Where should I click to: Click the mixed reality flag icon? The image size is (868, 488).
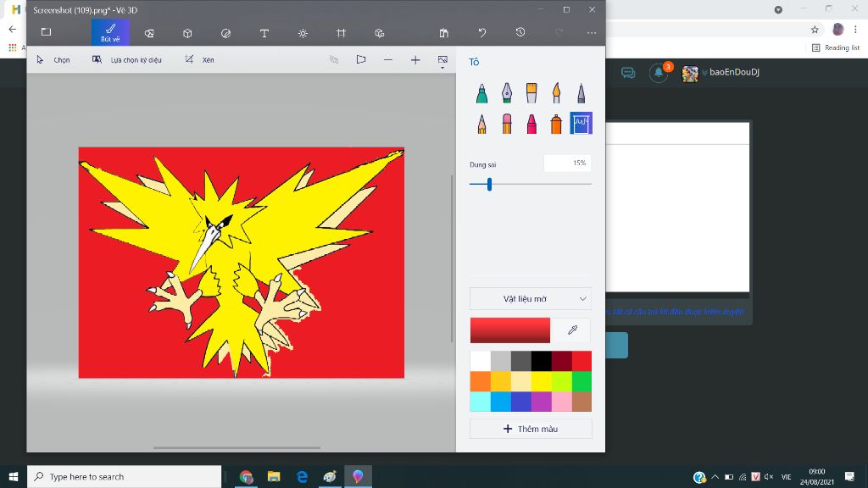[361, 60]
